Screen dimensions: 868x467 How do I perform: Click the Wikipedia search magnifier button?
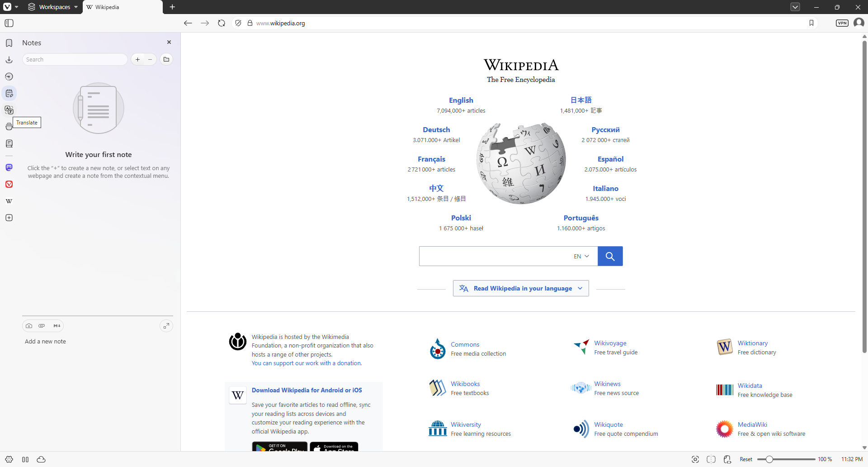610,256
